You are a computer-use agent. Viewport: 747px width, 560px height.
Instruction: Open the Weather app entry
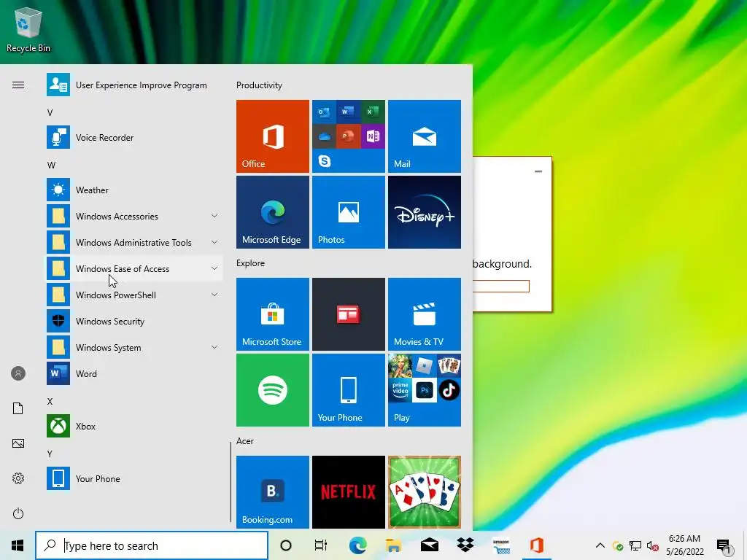click(x=133, y=190)
